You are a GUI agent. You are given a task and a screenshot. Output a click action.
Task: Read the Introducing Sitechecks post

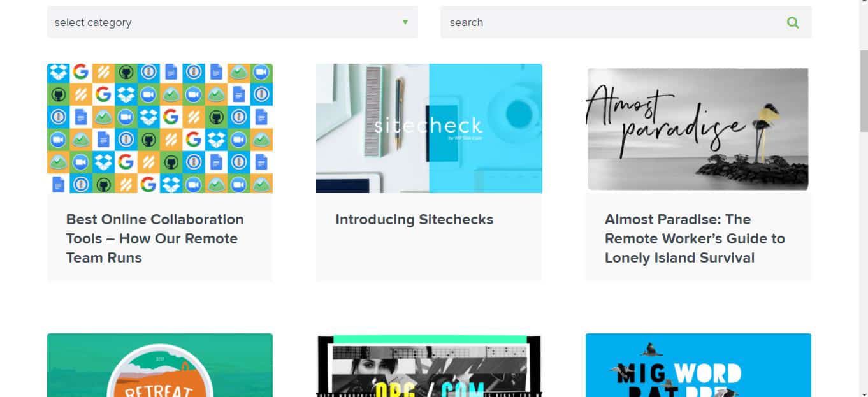(414, 219)
